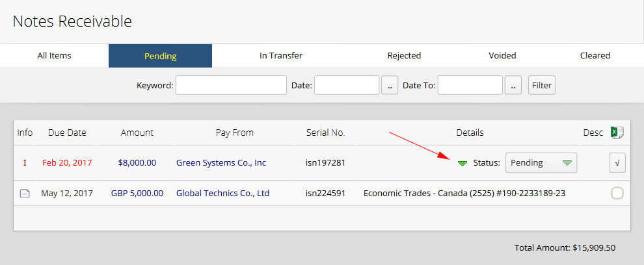View the Voided tab
Screen dimensions: 644x265
click(502, 56)
